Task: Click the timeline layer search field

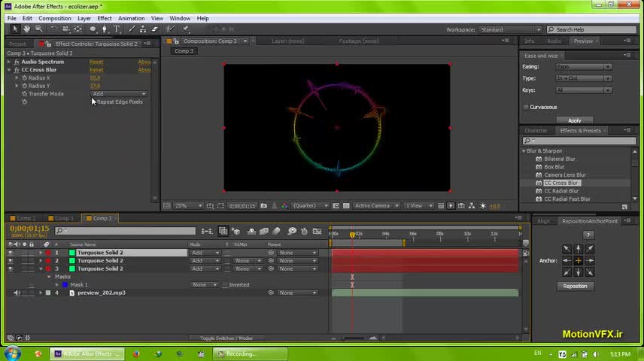Action: point(124,231)
